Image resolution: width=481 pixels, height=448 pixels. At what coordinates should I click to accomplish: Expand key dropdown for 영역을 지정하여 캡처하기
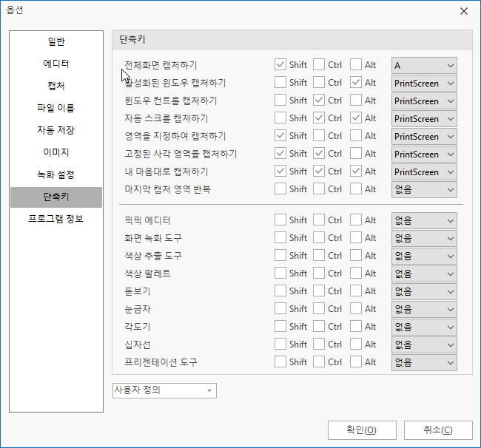pyautogui.click(x=424, y=137)
